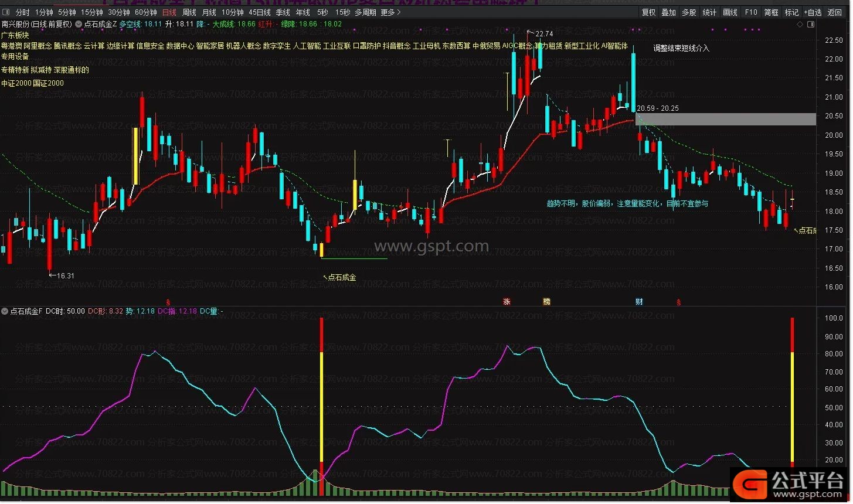The height and width of the screenshot is (504, 853).
Task: Click the 复权 button
Action: 648,12
